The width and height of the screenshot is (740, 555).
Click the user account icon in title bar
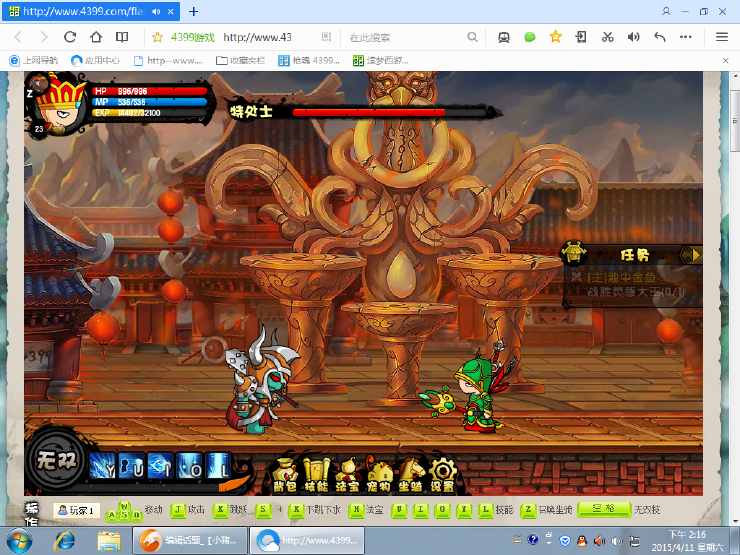[666, 11]
